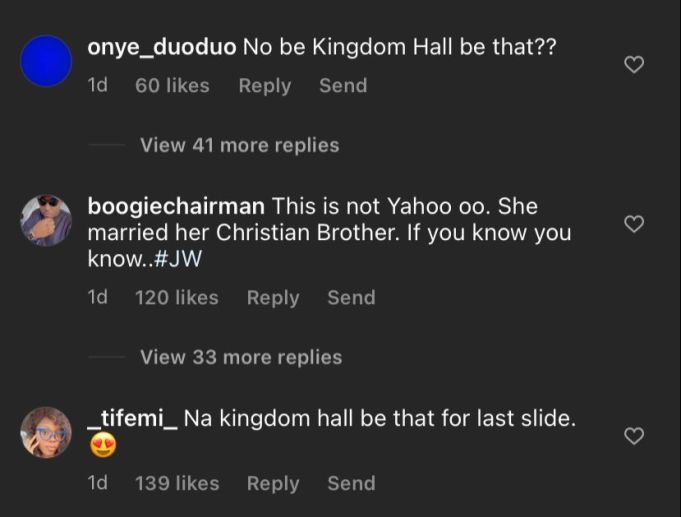
Task: Open boogiechairman username link
Action: pyautogui.click(x=176, y=207)
